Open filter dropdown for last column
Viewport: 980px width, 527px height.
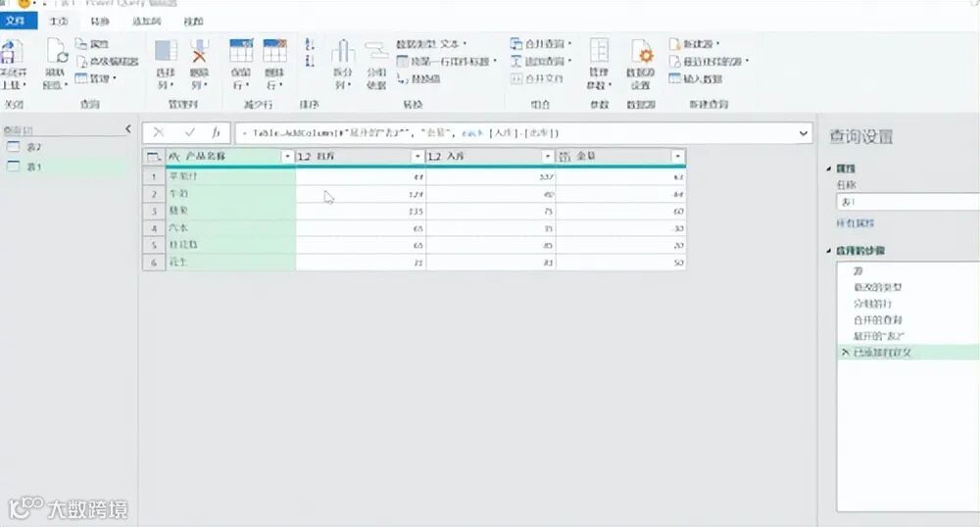point(677,157)
